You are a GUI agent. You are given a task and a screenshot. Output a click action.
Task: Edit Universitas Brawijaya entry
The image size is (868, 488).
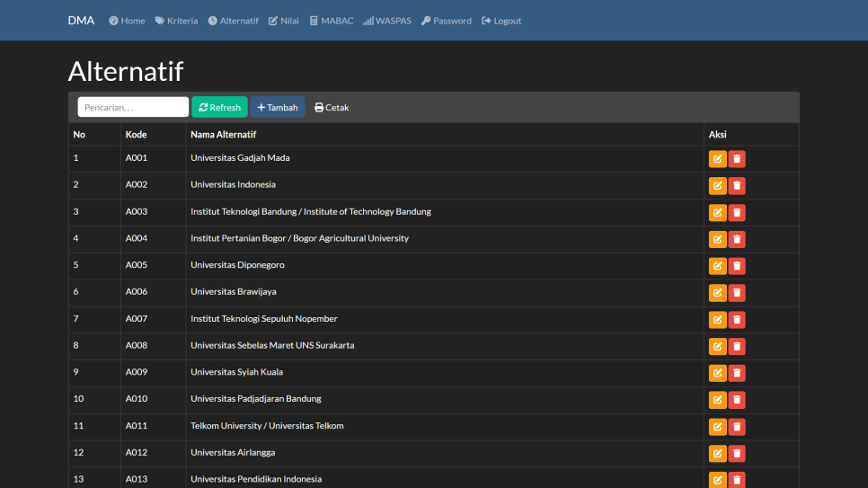[717, 292]
